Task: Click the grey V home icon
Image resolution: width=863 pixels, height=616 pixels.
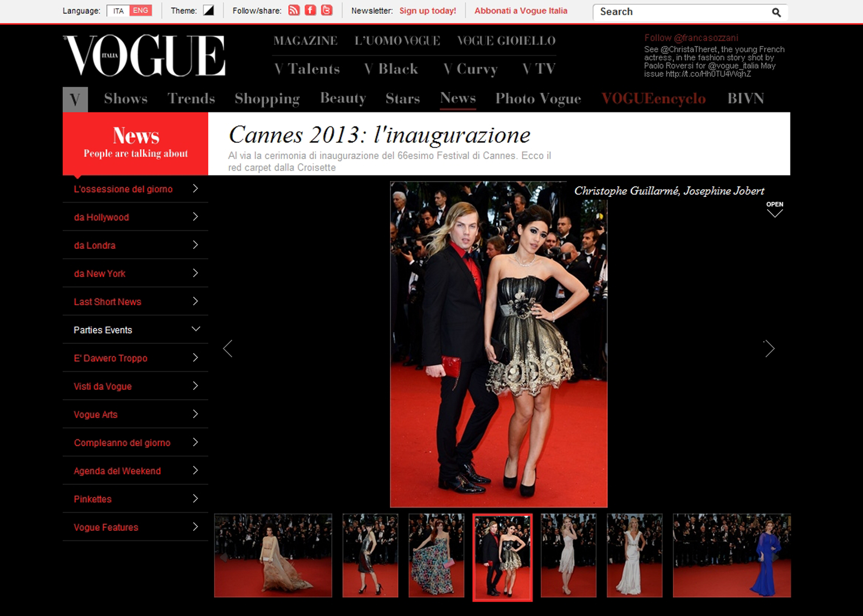Action: pos(75,99)
